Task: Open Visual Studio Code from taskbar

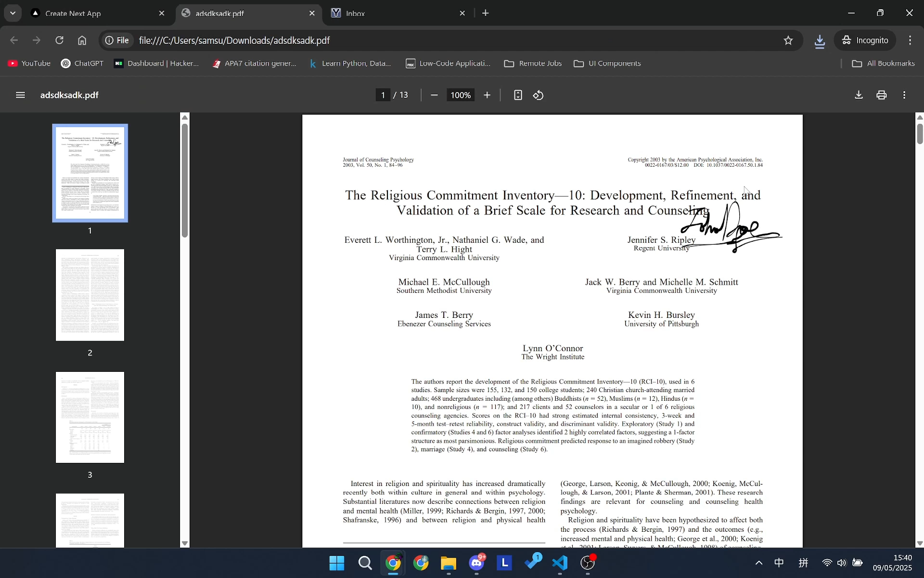Action: click(560, 563)
